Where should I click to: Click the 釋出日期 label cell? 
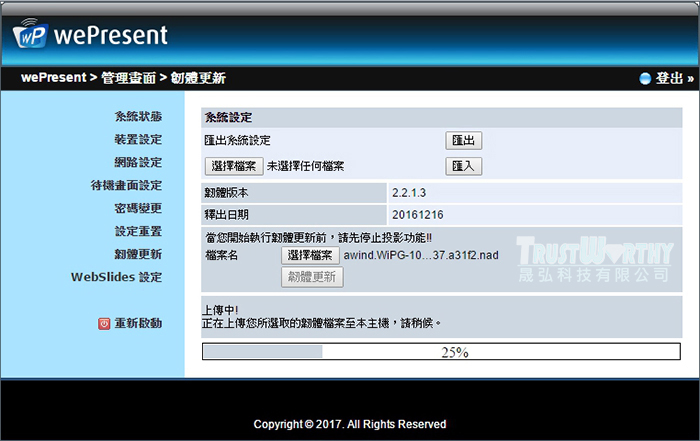tap(294, 215)
